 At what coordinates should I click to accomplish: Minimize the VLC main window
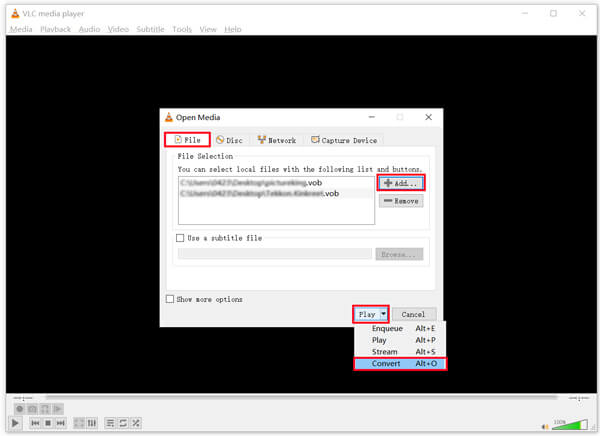point(525,13)
